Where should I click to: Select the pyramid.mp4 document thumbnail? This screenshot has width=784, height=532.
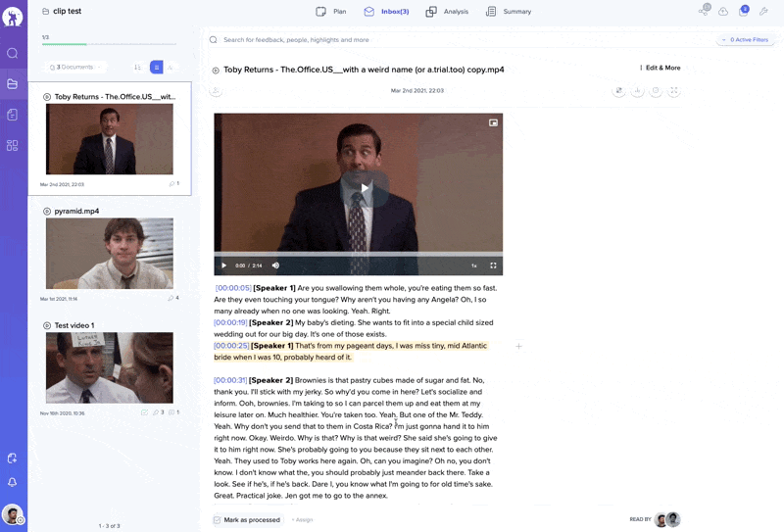(x=110, y=254)
